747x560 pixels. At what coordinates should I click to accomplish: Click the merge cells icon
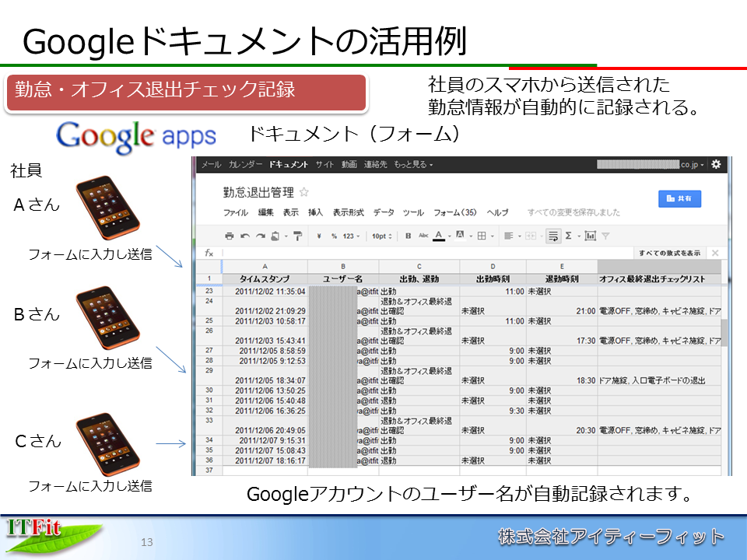click(531, 236)
